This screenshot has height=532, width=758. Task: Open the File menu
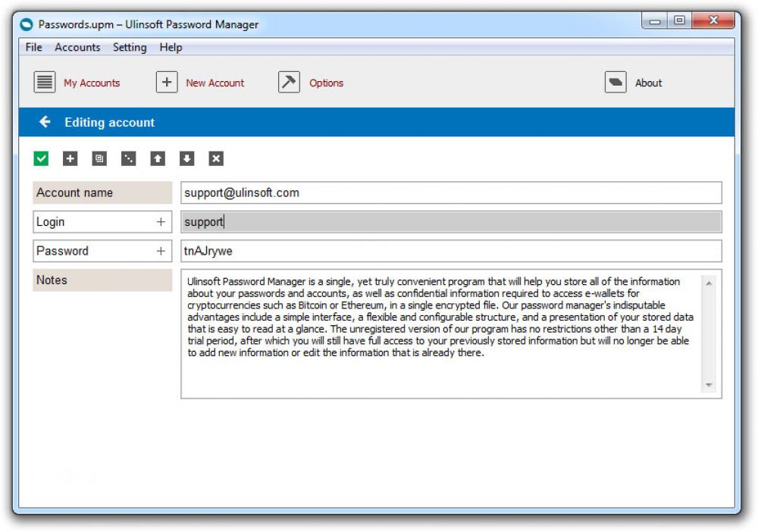tap(33, 47)
